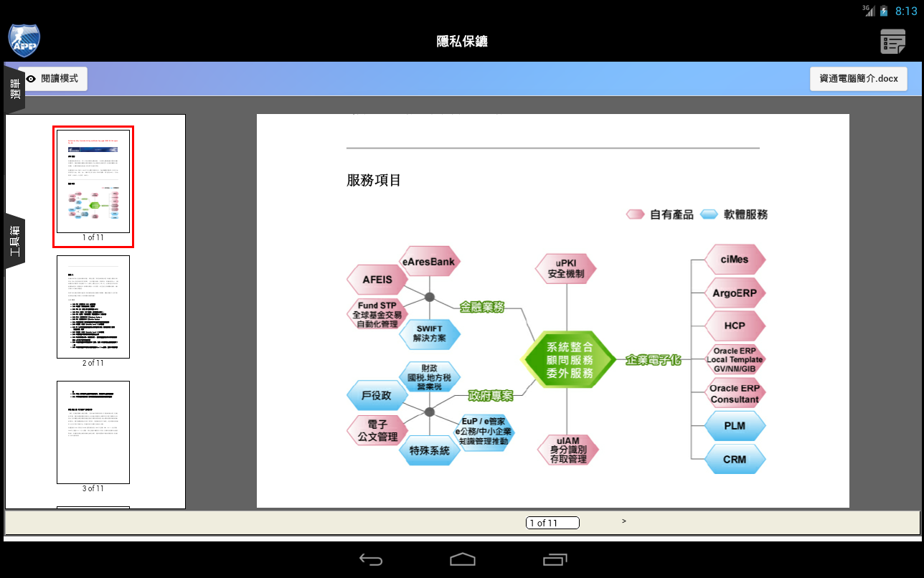The image size is (924, 578).
Task: Click the HCP hexagon
Action: click(735, 326)
